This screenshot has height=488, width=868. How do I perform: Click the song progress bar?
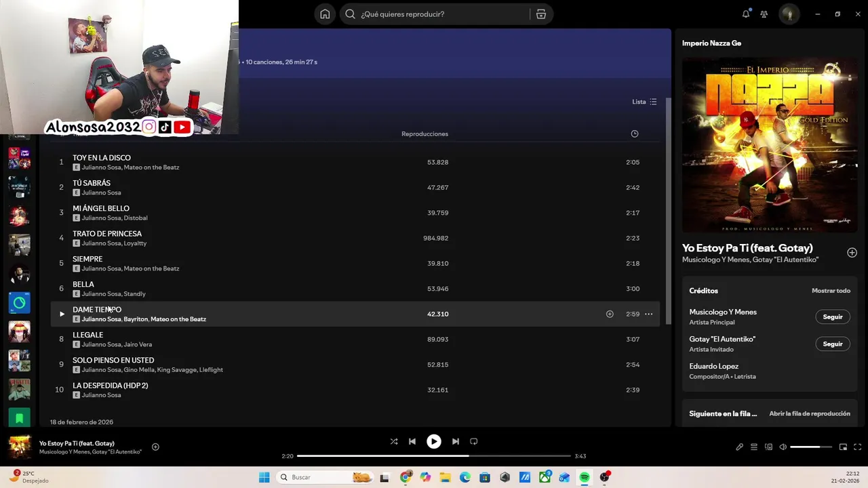click(x=434, y=456)
